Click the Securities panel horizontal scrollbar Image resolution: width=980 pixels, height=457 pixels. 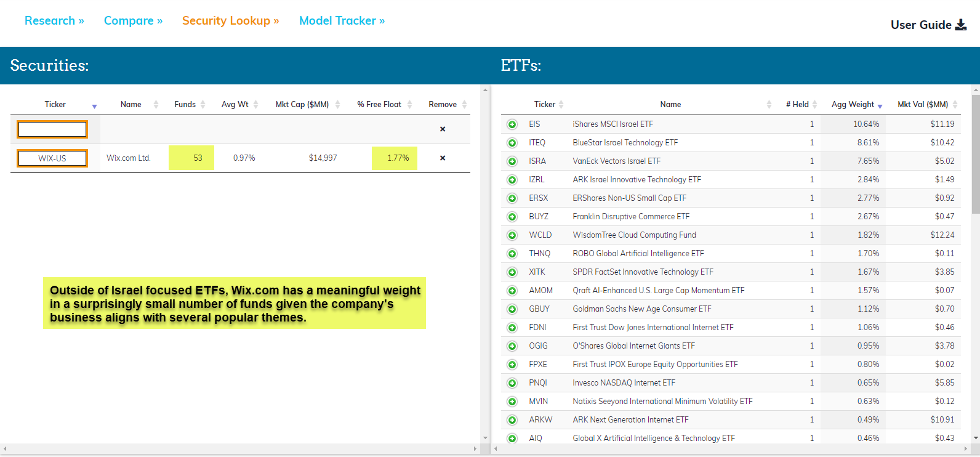click(x=240, y=449)
